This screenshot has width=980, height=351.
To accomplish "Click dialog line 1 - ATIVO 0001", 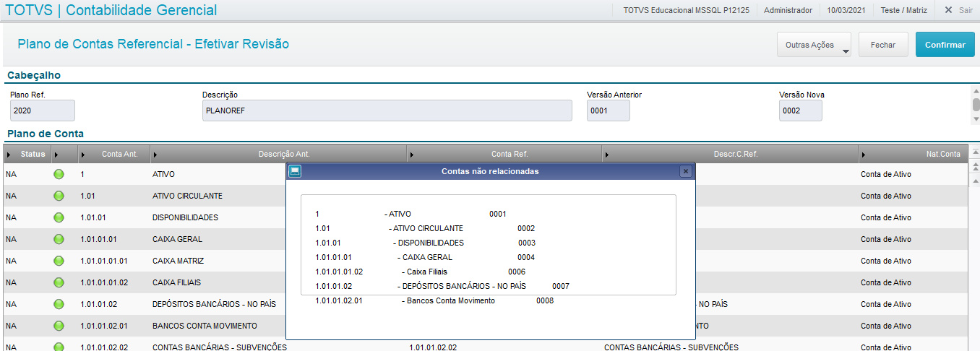I will click(x=411, y=214).
